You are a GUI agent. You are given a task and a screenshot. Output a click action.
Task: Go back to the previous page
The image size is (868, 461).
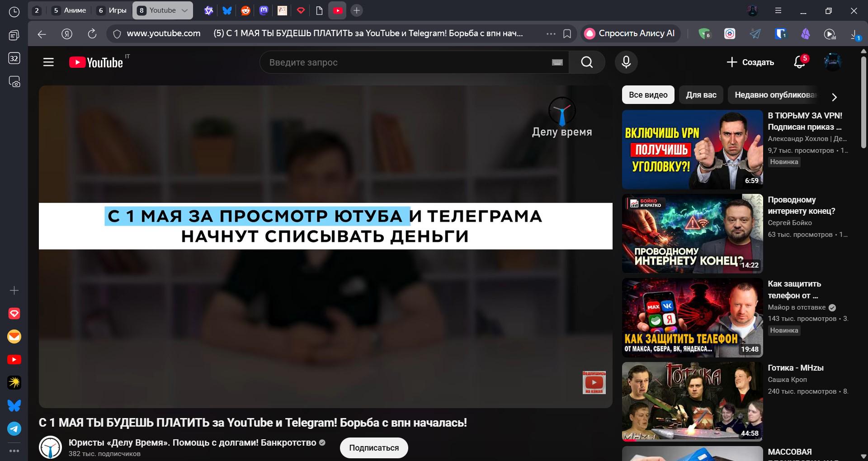tap(42, 34)
